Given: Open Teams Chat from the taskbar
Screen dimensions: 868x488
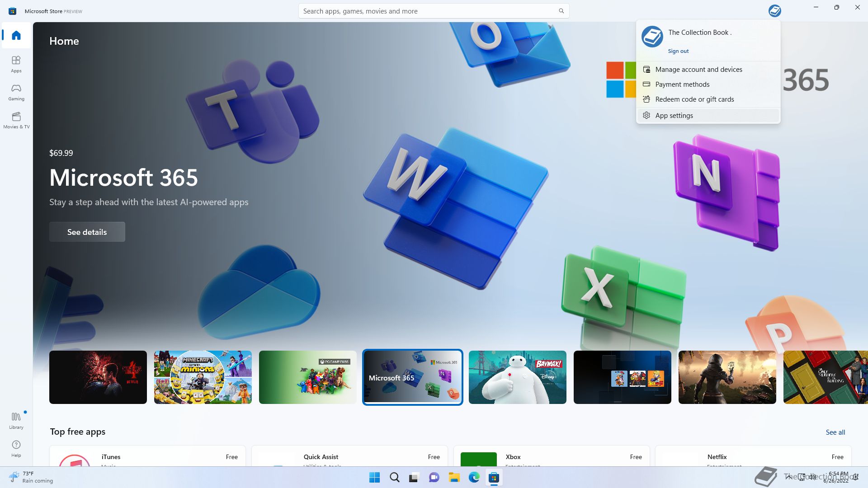Looking at the screenshot, I should pyautogui.click(x=434, y=478).
